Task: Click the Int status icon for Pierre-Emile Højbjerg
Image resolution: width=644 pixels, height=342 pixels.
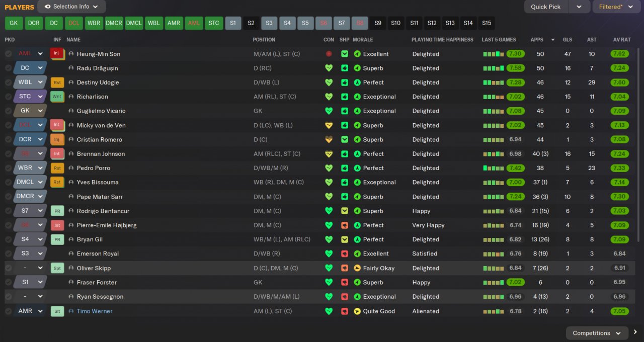Action: (x=57, y=225)
